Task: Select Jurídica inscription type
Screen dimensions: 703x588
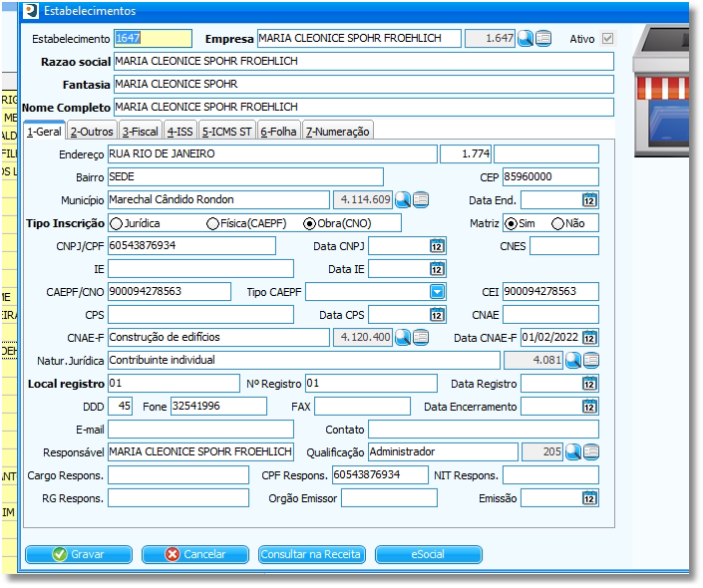Action: tap(116, 223)
